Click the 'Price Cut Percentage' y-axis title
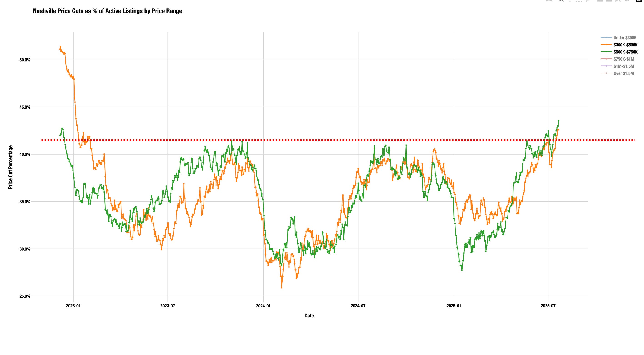This screenshot has height=355, width=644. coord(10,167)
